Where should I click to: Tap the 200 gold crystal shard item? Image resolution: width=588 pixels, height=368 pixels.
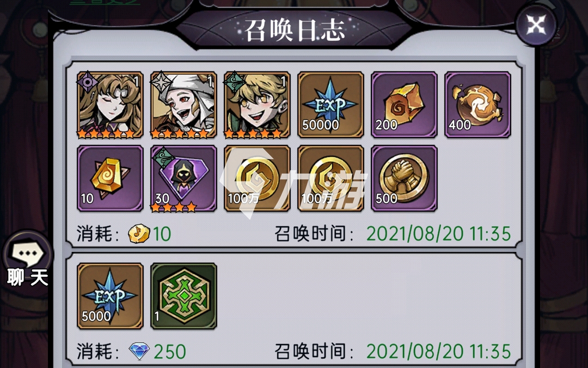click(x=404, y=105)
